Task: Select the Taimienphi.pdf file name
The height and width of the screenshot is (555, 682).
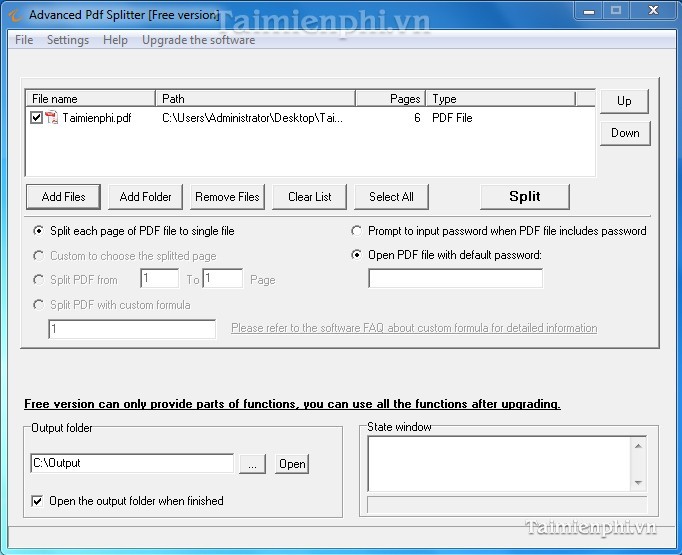Action: click(x=97, y=118)
